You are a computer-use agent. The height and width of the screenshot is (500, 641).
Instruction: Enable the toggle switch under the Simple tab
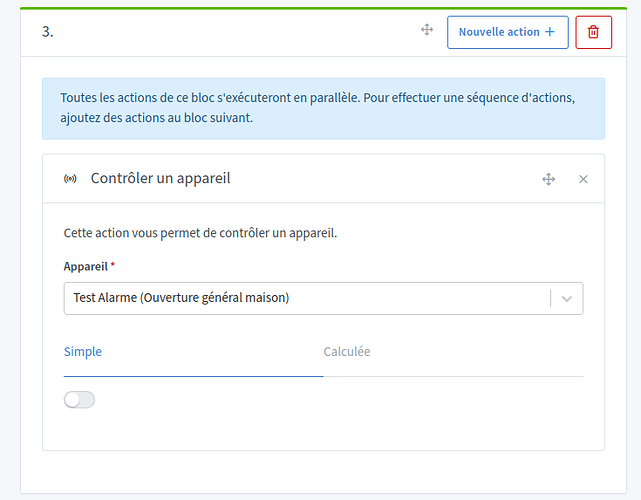point(79,400)
